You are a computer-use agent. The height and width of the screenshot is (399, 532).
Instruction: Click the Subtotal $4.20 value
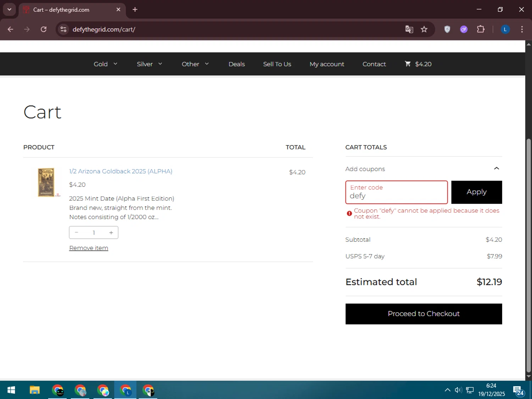(494, 239)
